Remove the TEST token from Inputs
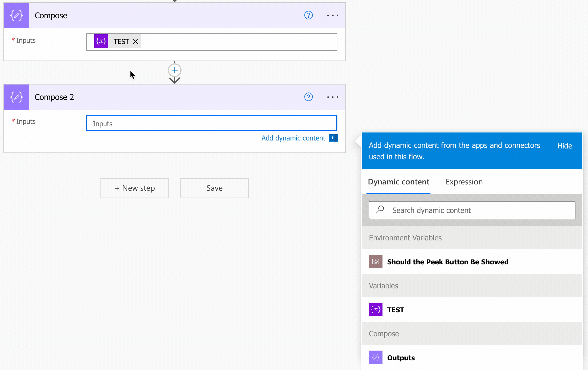588x370 pixels. pos(136,42)
